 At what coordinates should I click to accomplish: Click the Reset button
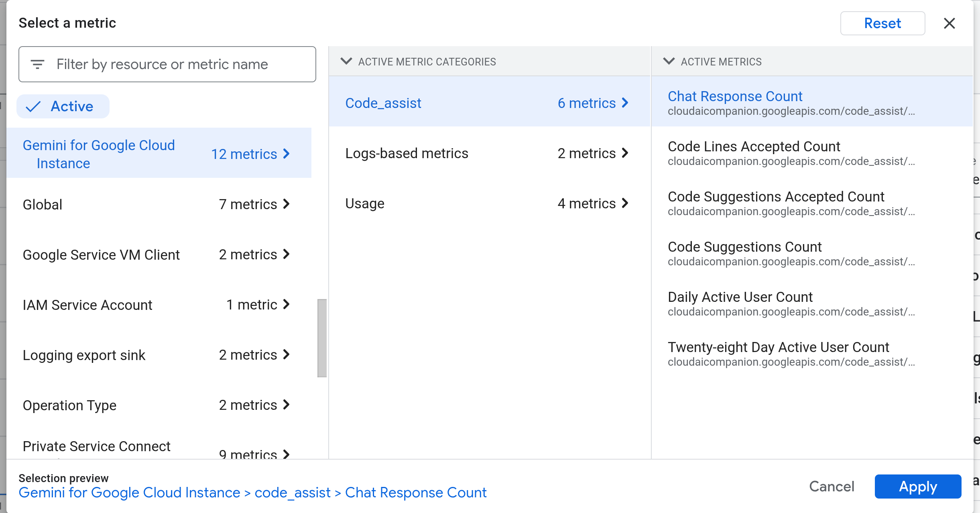point(882,23)
